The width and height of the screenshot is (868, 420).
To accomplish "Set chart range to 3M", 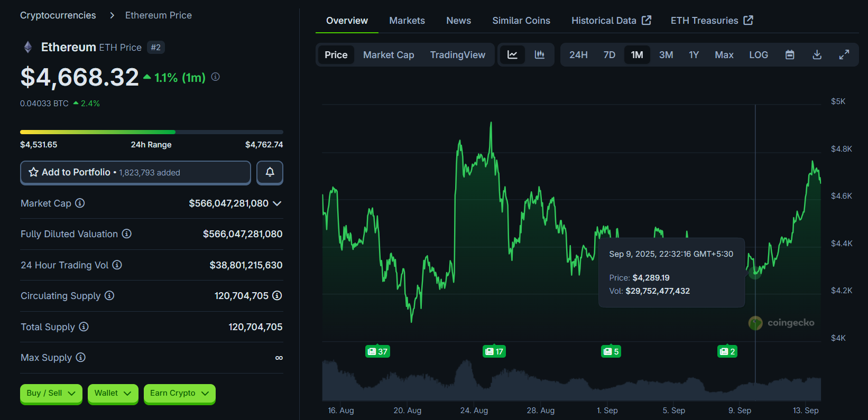I will pyautogui.click(x=666, y=55).
